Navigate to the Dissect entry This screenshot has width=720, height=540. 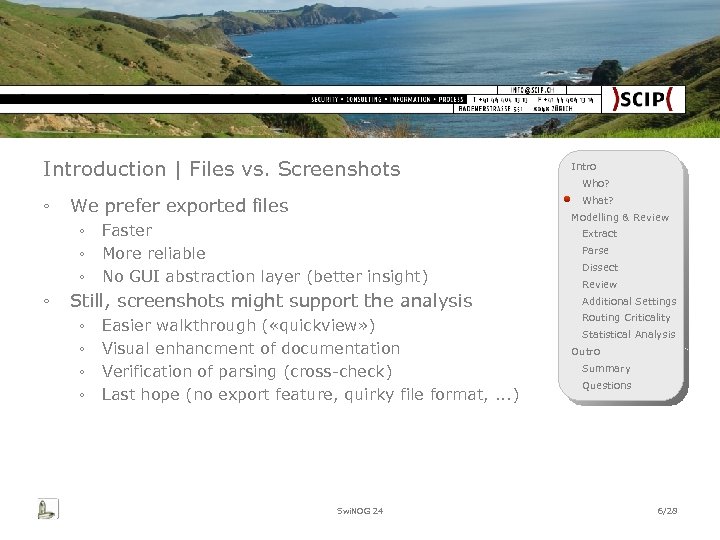pos(600,267)
